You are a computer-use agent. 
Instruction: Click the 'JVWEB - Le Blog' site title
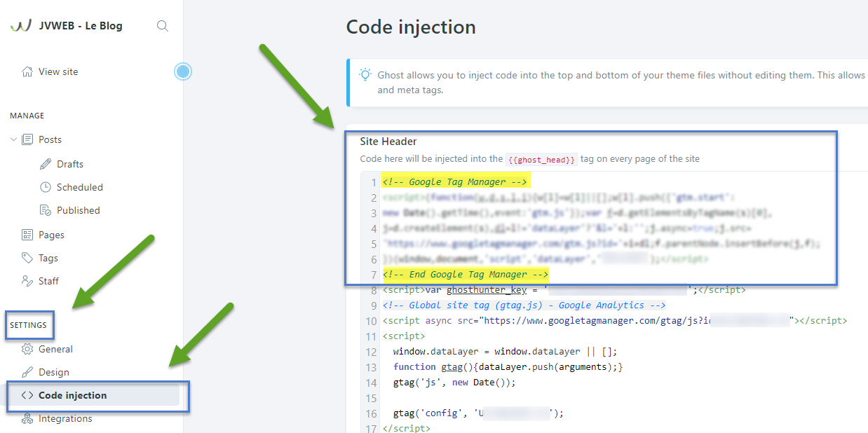pos(81,26)
